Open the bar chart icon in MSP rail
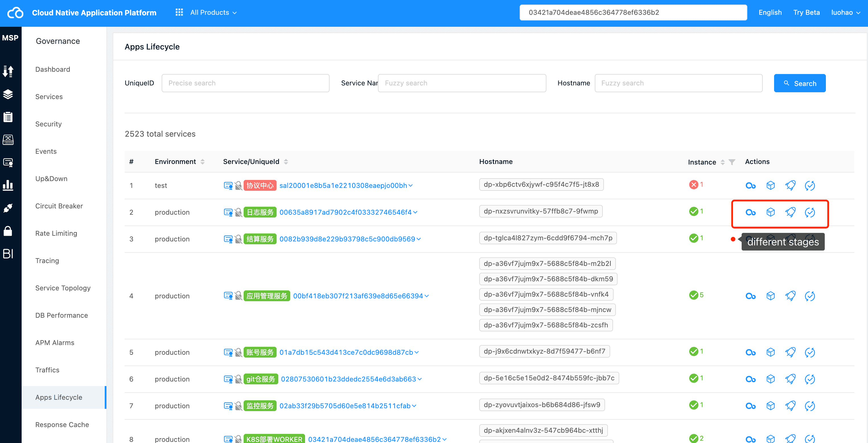 pyautogui.click(x=8, y=185)
